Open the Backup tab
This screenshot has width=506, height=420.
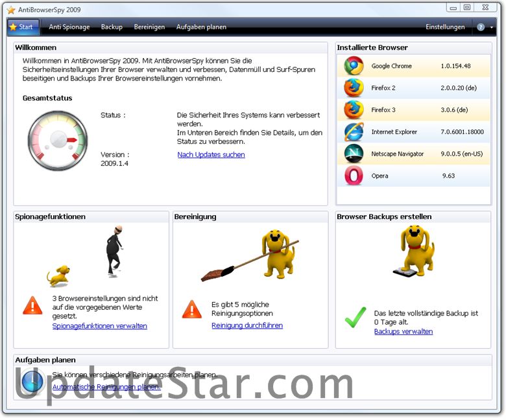click(x=112, y=27)
